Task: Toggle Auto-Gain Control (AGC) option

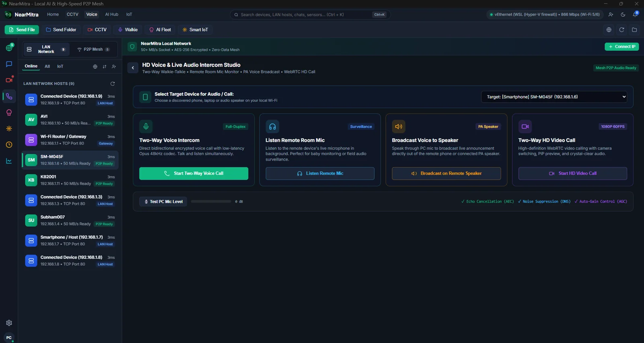Action: tap(601, 201)
